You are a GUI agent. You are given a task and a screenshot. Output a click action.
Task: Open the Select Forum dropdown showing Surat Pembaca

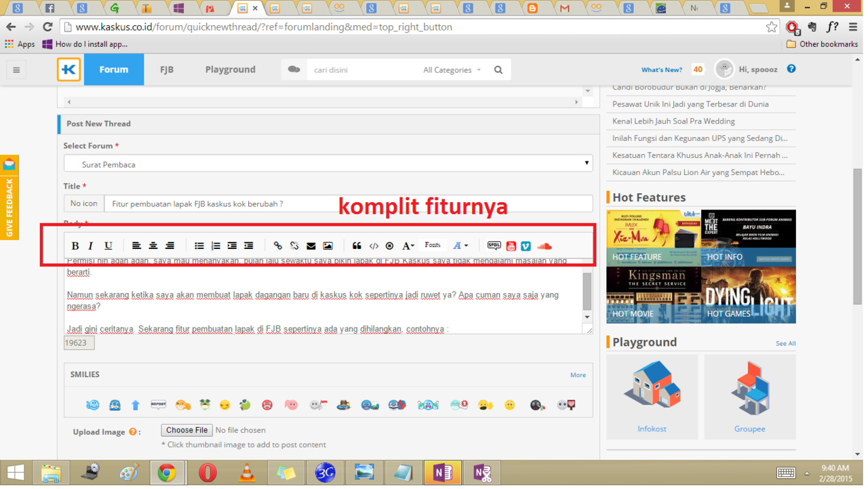[328, 163]
